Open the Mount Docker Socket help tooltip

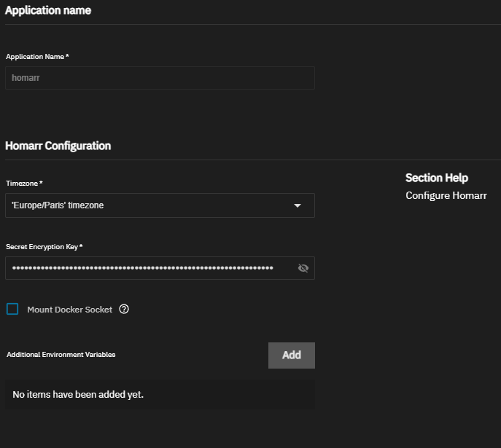pos(124,309)
